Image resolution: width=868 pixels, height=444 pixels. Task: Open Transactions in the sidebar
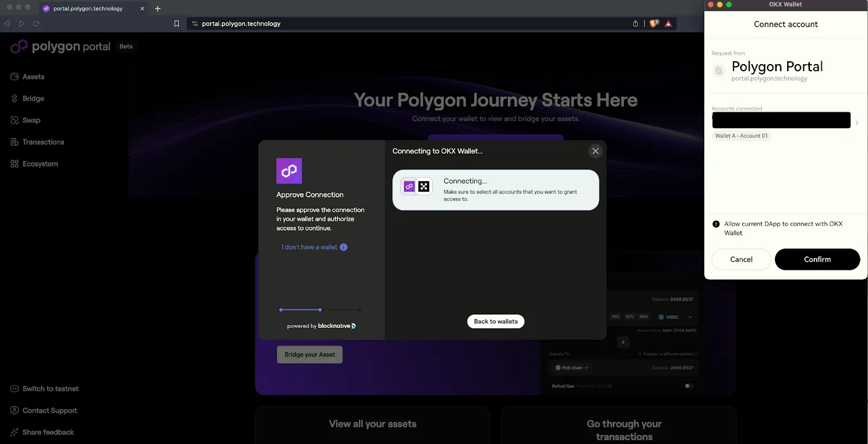click(37, 142)
